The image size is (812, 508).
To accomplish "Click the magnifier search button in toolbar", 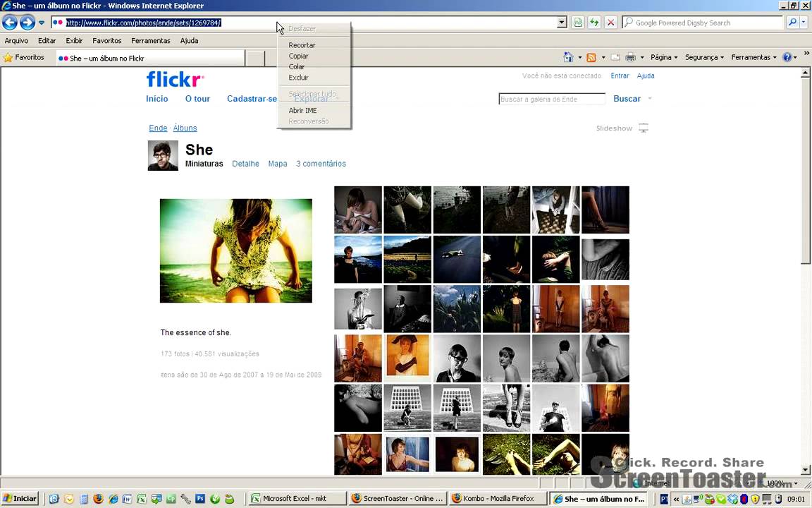I will pyautogui.click(x=792, y=23).
